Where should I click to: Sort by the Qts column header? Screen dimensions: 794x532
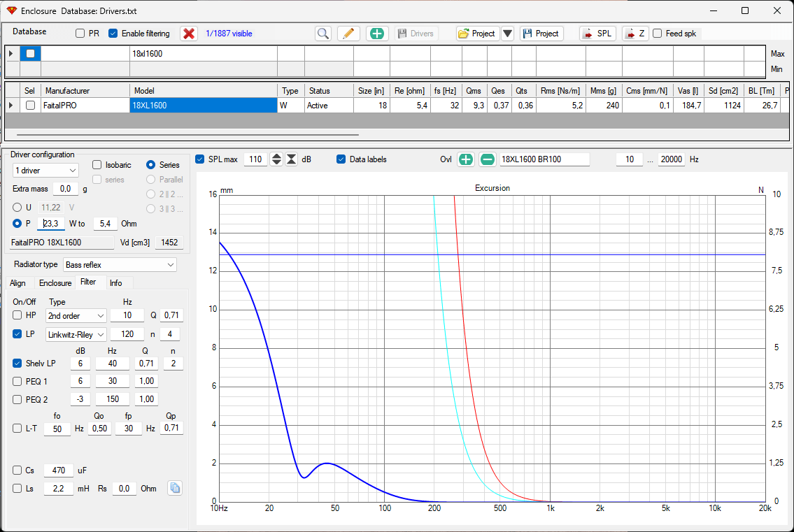(522, 91)
